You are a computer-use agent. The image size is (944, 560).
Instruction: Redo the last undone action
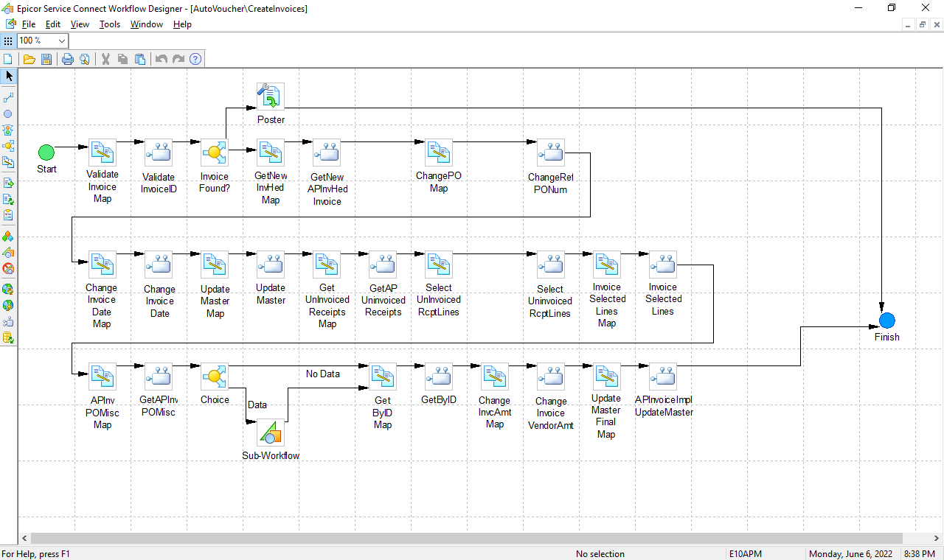(178, 59)
